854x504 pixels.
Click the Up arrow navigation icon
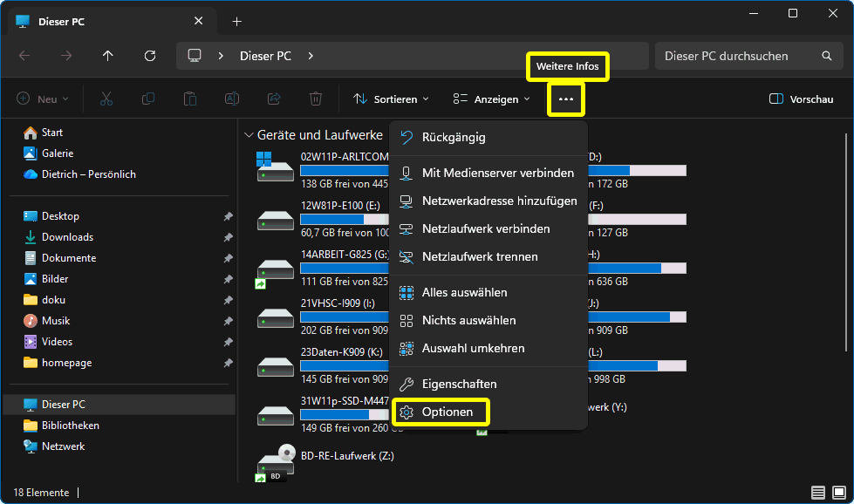108,56
